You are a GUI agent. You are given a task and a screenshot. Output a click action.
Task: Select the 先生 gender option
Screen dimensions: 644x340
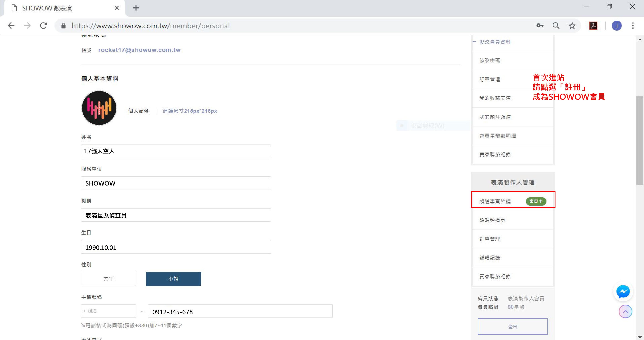point(108,279)
